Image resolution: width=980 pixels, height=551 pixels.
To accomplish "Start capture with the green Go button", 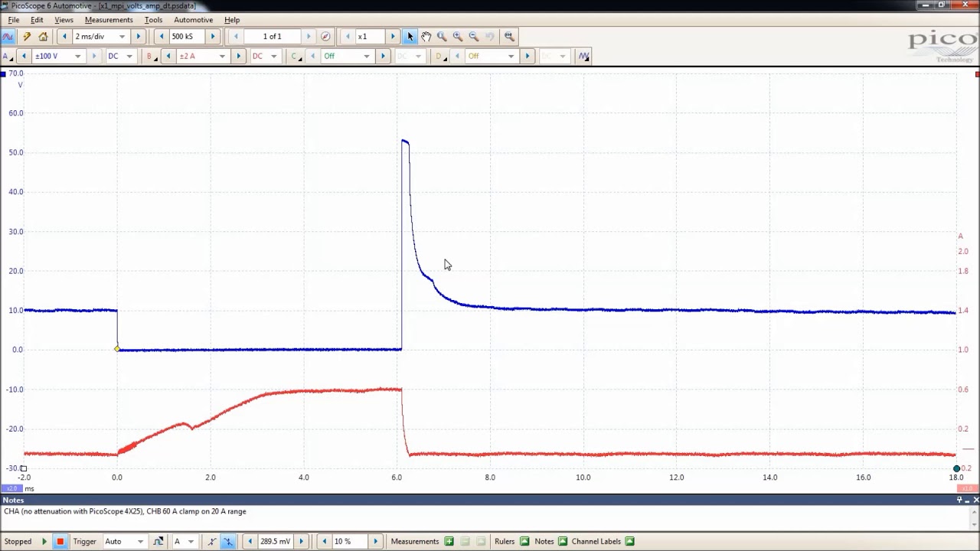I will 44,542.
